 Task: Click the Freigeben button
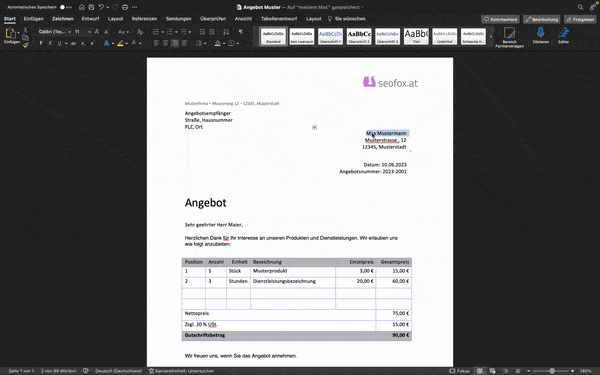click(580, 19)
